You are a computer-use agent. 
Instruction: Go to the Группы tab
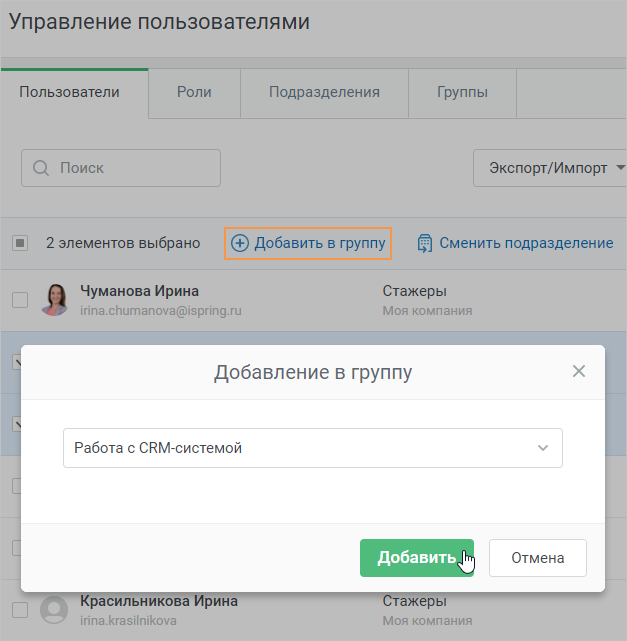462,92
